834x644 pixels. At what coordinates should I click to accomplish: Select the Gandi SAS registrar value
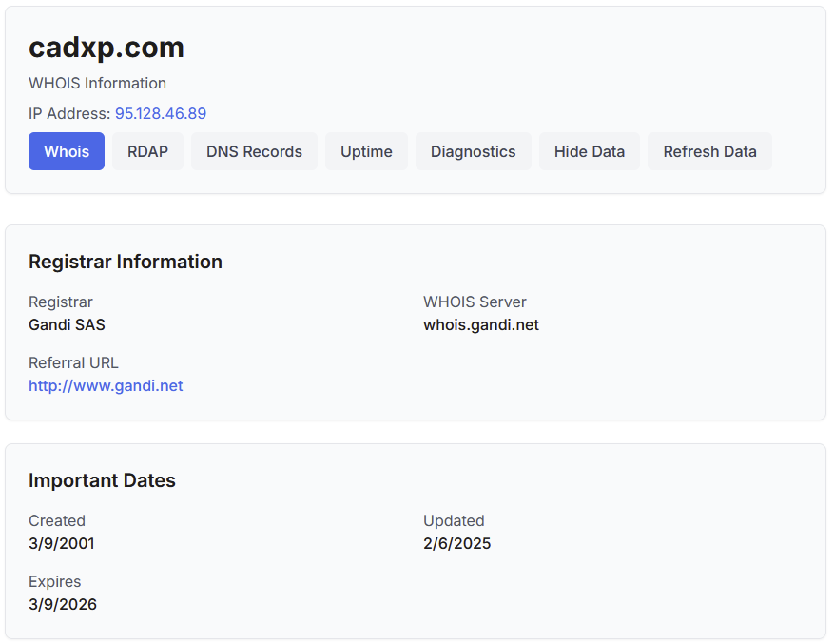(67, 324)
